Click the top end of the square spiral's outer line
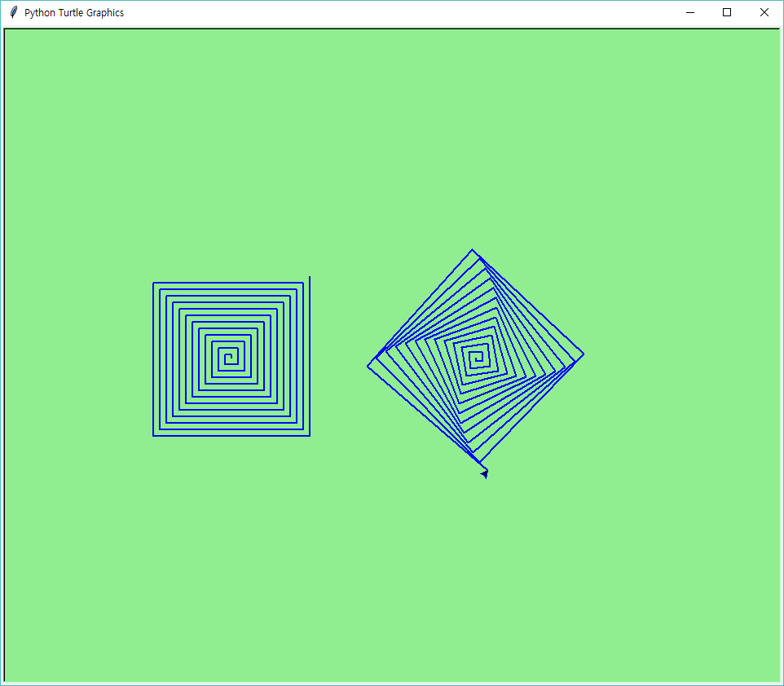Image resolution: width=784 pixels, height=686 pixels. 310,278
